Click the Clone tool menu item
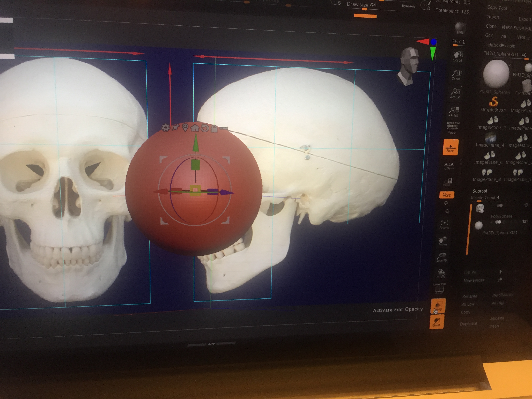 point(491,26)
